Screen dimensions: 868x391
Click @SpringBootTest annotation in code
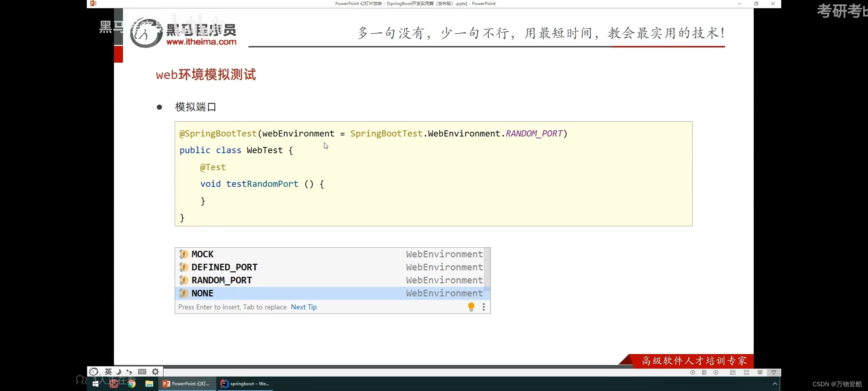pos(218,134)
